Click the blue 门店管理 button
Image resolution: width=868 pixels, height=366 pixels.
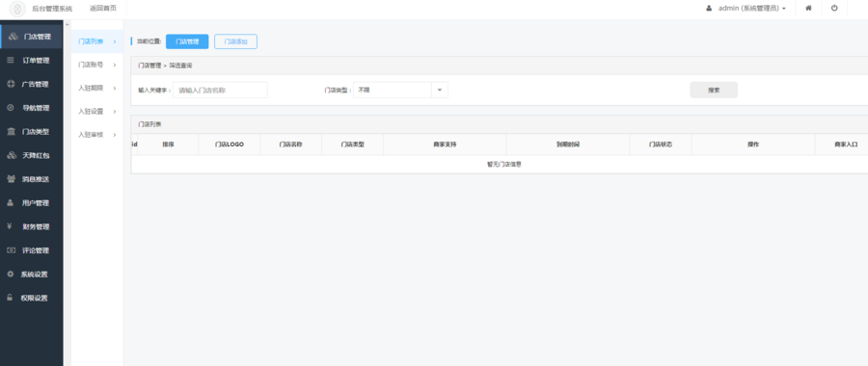(x=187, y=41)
